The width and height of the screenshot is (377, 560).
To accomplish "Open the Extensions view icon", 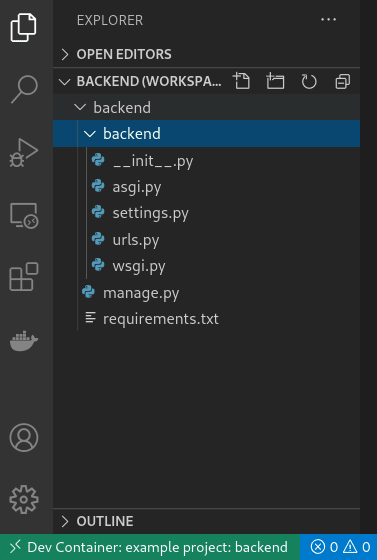I will pos(24,276).
